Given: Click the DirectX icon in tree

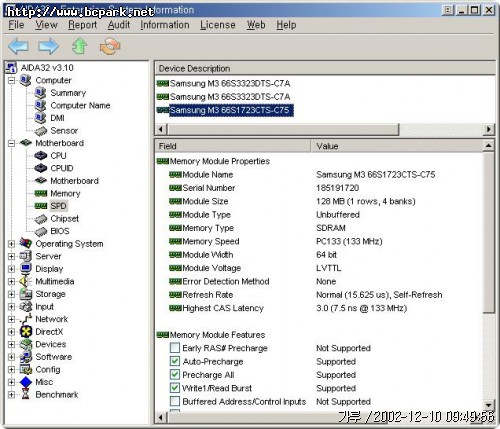Looking at the screenshot, I should pos(26,332).
